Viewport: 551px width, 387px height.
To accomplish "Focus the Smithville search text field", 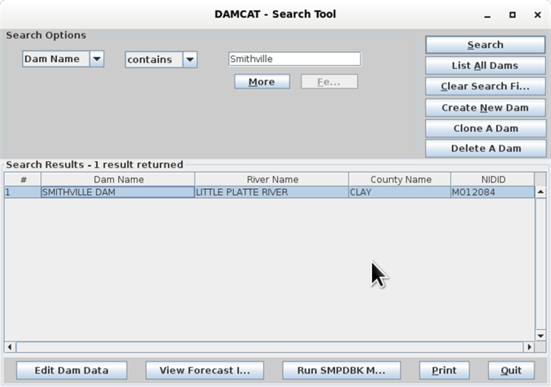I will [x=294, y=59].
